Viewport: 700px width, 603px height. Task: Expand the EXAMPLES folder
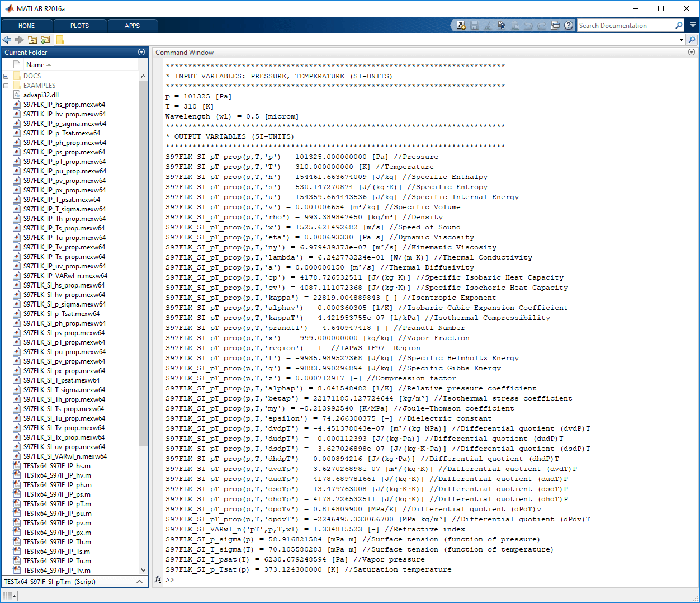5,86
